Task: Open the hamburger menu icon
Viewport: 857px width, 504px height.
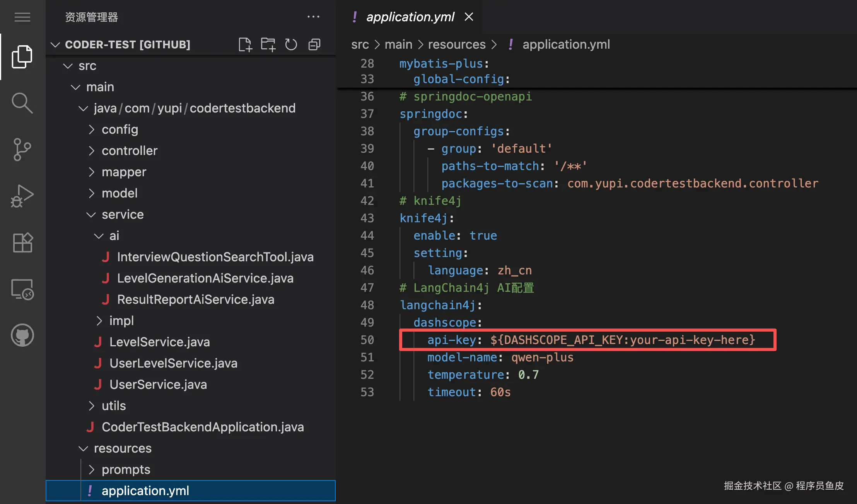Action: pyautogui.click(x=22, y=17)
